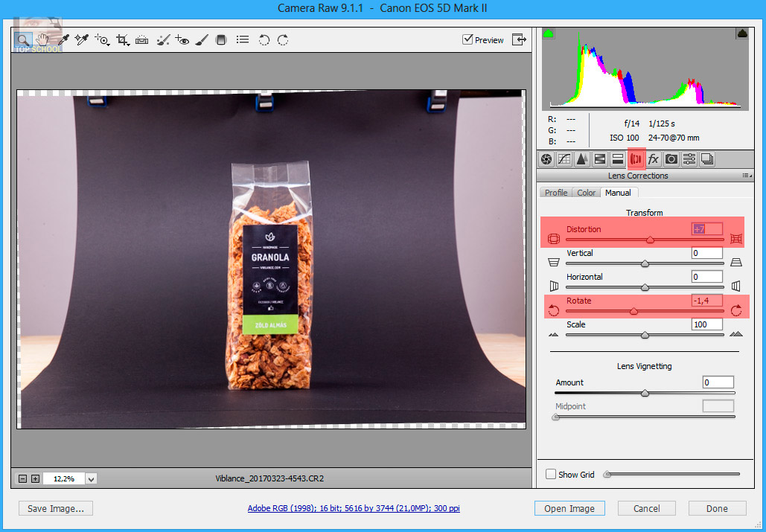Viewport: 766px width, 532px height.
Task: Click the Vertical value field
Action: (x=707, y=253)
